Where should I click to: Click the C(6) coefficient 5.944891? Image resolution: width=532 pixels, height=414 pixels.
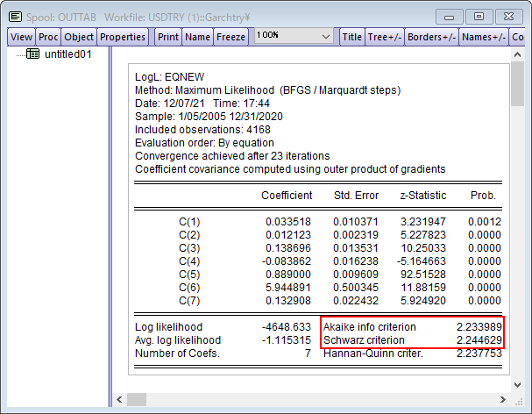point(288,288)
